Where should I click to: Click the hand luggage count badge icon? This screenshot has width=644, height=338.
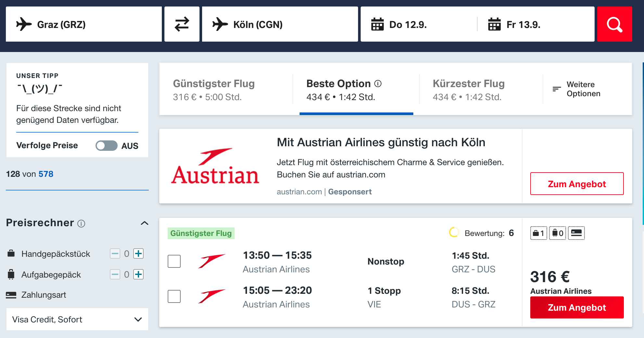539,233
